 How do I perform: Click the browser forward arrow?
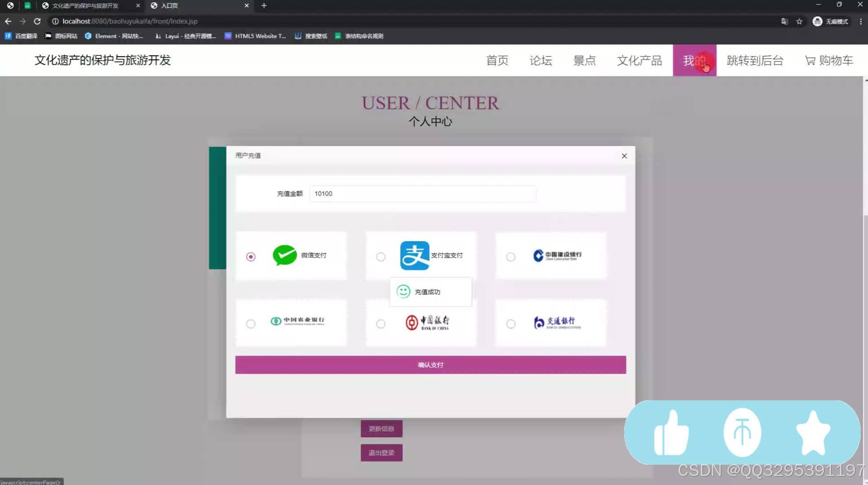click(x=22, y=21)
